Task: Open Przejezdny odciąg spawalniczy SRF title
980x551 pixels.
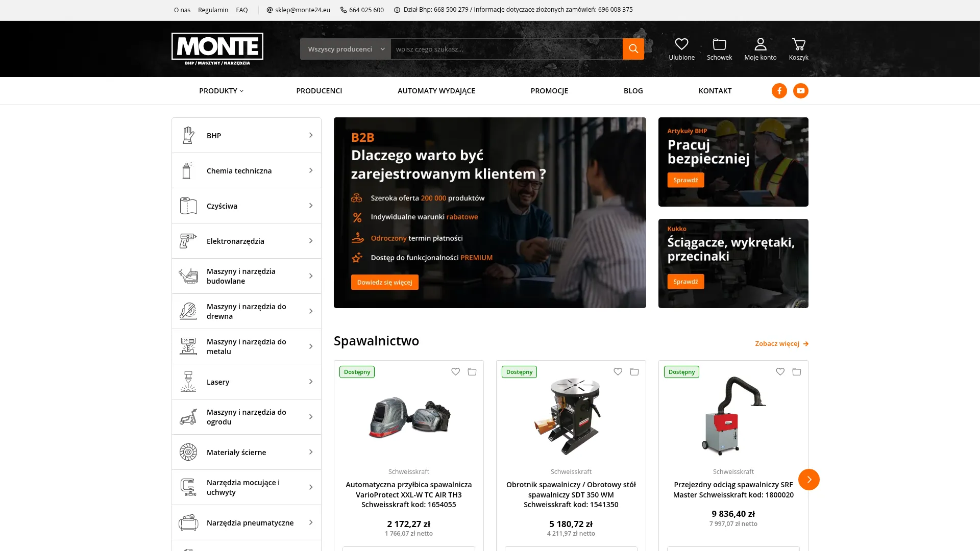Action: tap(733, 490)
